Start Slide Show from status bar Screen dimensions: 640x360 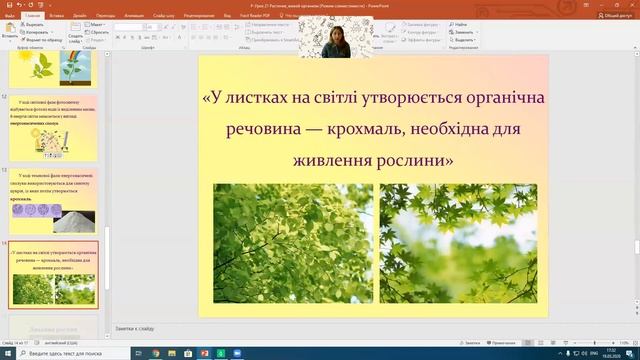pyautogui.click(x=566, y=343)
